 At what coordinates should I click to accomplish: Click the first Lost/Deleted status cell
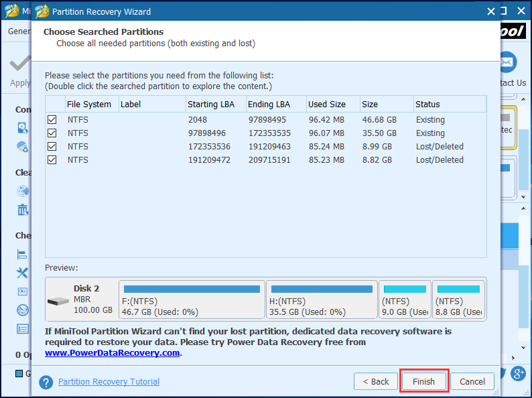pyautogui.click(x=440, y=147)
